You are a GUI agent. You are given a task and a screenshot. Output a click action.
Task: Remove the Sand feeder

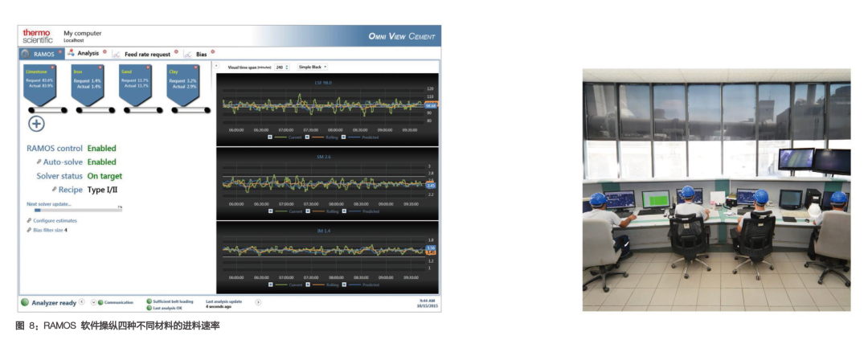148,68
